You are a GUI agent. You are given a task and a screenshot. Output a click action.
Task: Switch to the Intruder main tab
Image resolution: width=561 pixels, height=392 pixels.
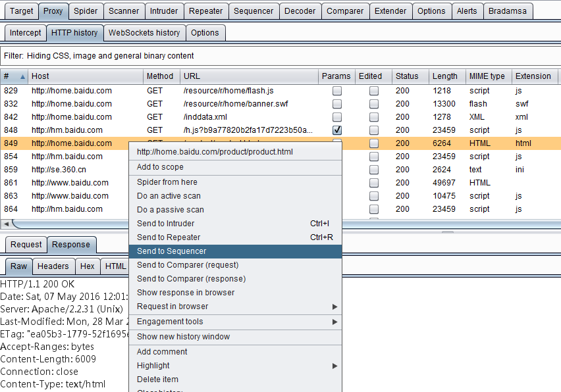pyautogui.click(x=164, y=11)
